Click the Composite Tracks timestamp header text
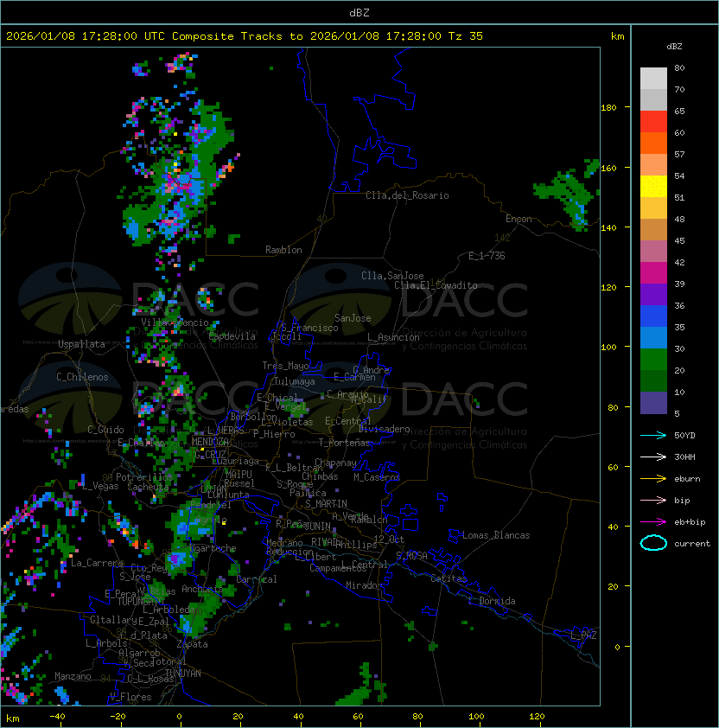The image size is (719, 728). click(x=245, y=36)
